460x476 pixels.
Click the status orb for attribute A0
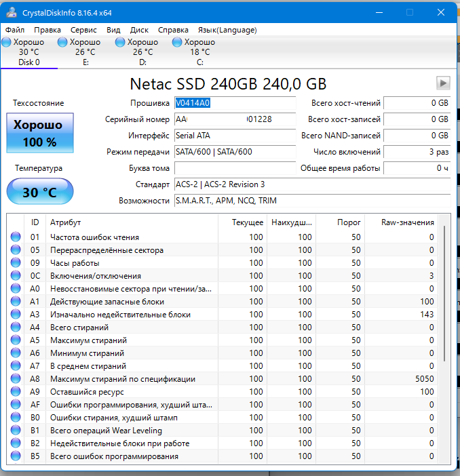tap(16, 288)
